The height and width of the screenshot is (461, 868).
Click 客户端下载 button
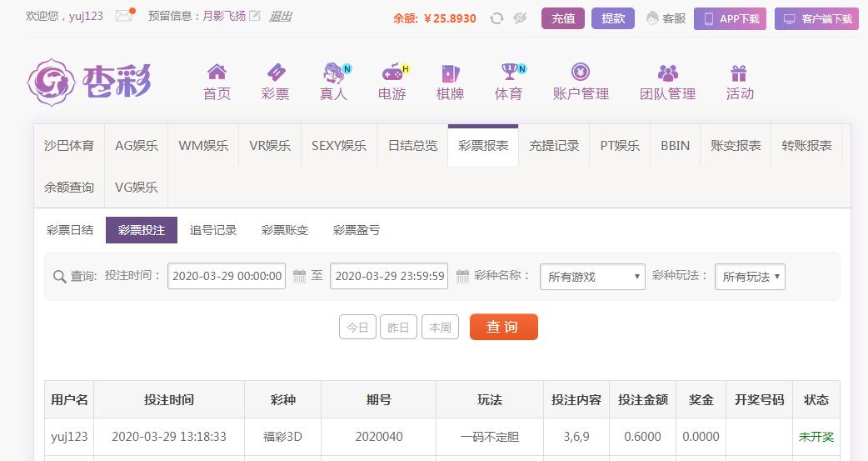(x=816, y=19)
